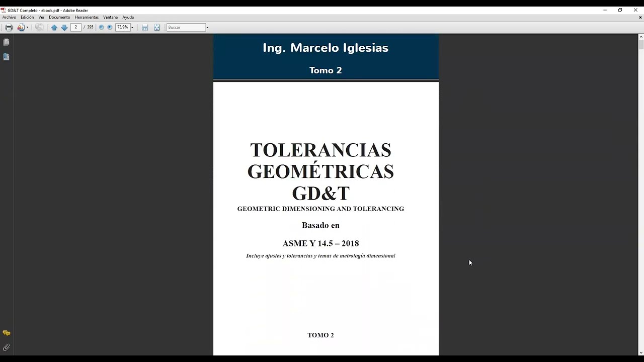Click the vertical scrollbar thumb
Image resolution: width=644 pixels, height=362 pixels.
pos(641,44)
